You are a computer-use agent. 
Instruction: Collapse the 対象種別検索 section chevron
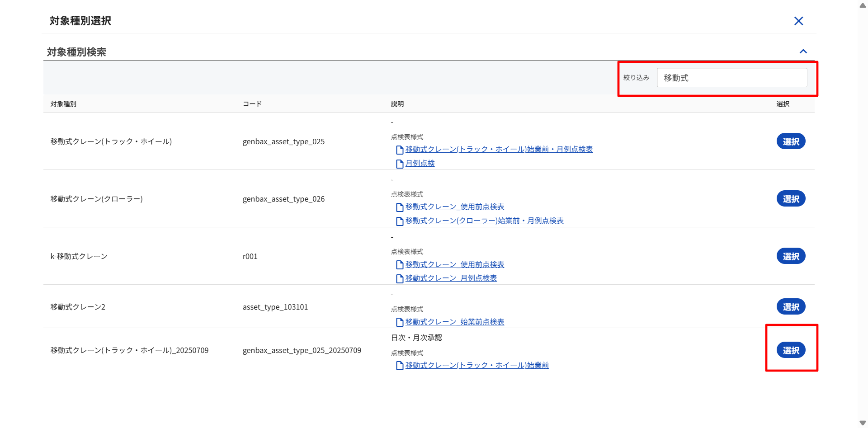coord(803,52)
